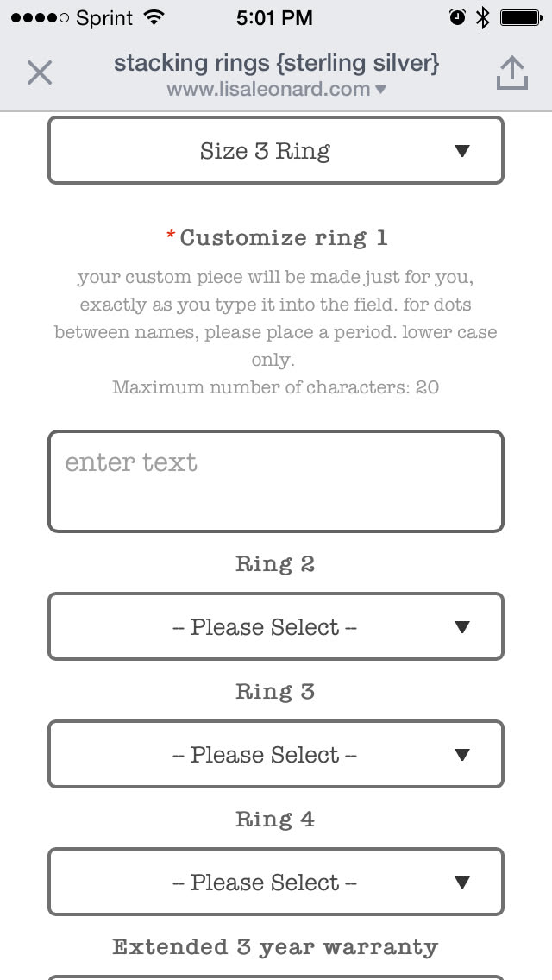Tap the Ring 2 heading label
Viewport: 552px width, 980px height.
pos(275,564)
